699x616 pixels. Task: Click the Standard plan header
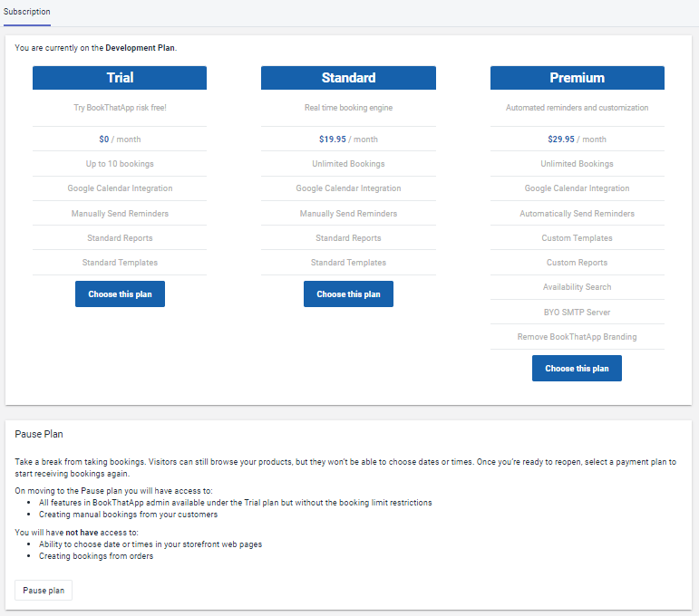pyautogui.click(x=349, y=78)
